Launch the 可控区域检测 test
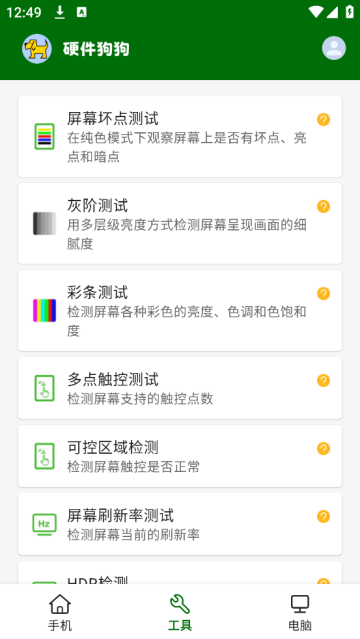This screenshot has height=639, width=360. pos(180,456)
